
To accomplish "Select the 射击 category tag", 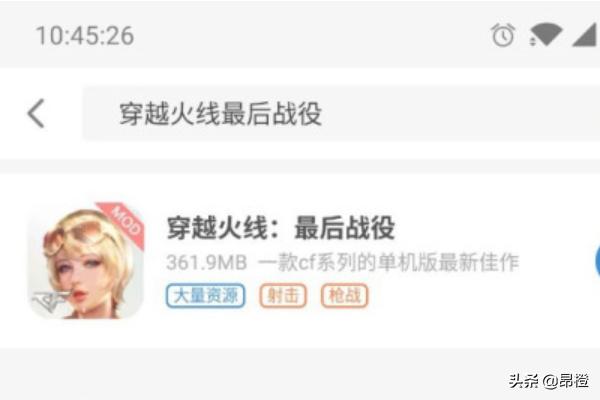I will [x=283, y=296].
